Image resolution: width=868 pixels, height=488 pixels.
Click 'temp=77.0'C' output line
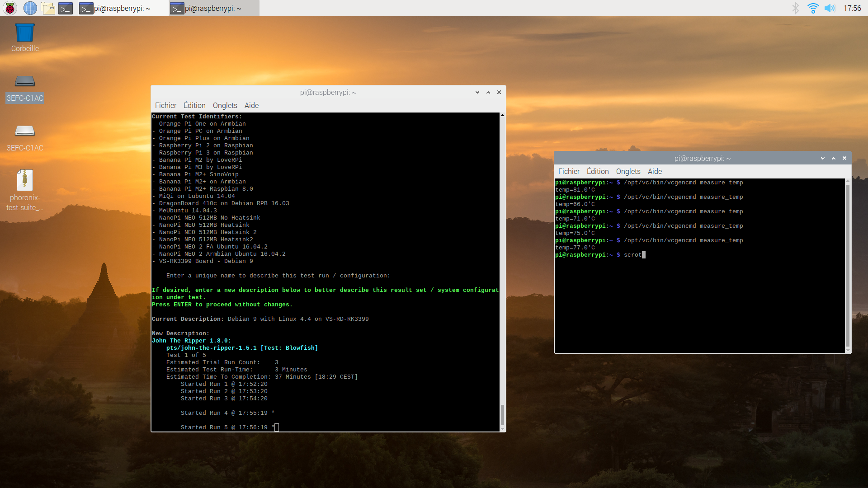575,248
